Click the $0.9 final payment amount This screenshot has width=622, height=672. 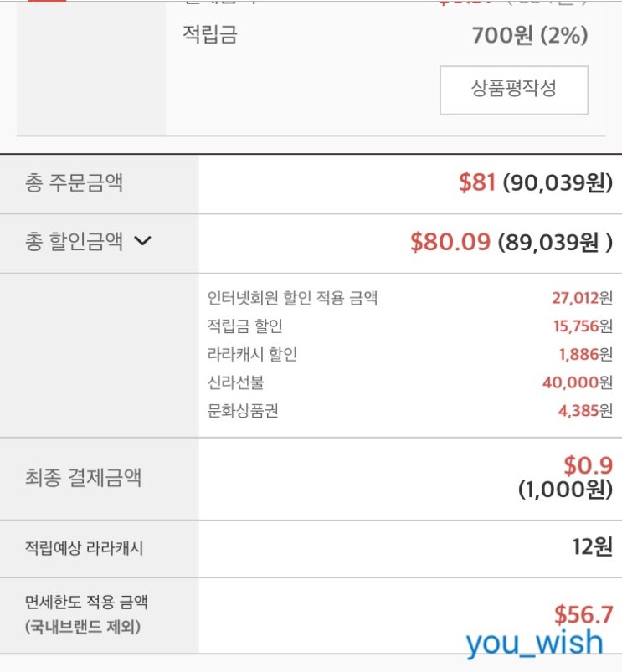[588, 465]
